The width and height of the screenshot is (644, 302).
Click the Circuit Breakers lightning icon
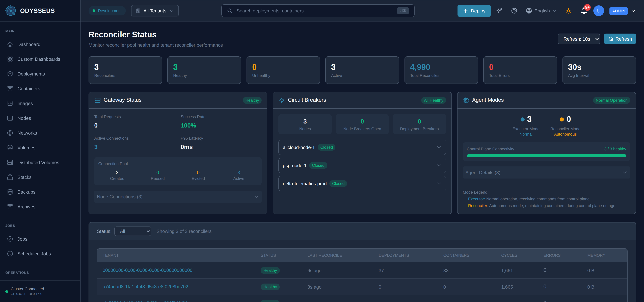coord(282,100)
